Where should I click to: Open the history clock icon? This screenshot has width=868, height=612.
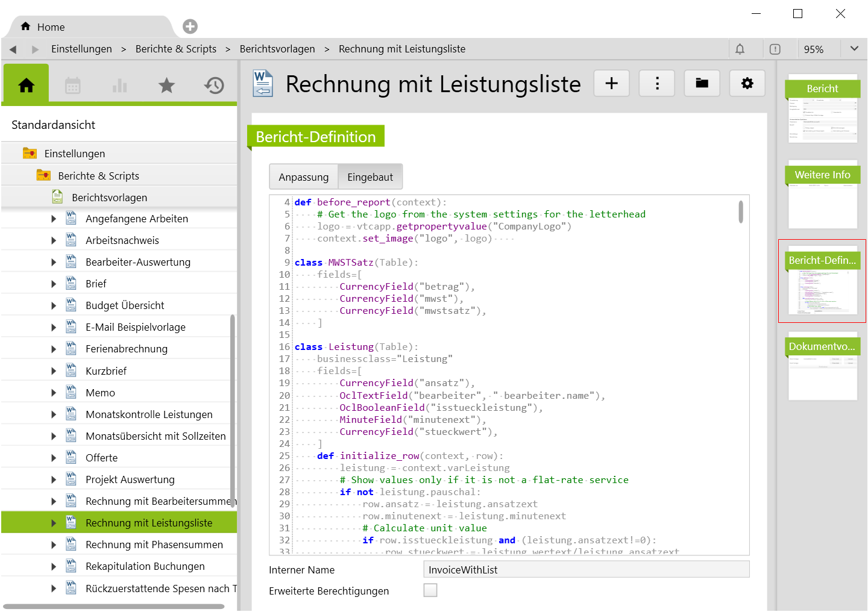[213, 86]
